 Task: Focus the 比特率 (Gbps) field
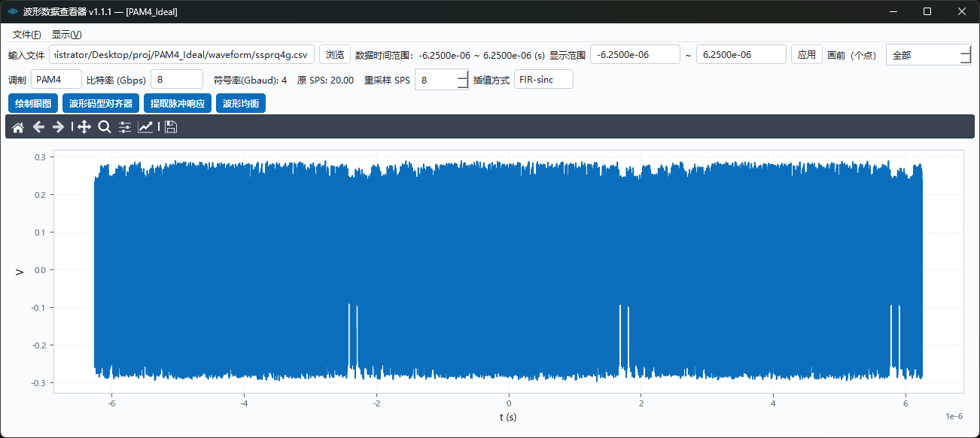click(177, 80)
